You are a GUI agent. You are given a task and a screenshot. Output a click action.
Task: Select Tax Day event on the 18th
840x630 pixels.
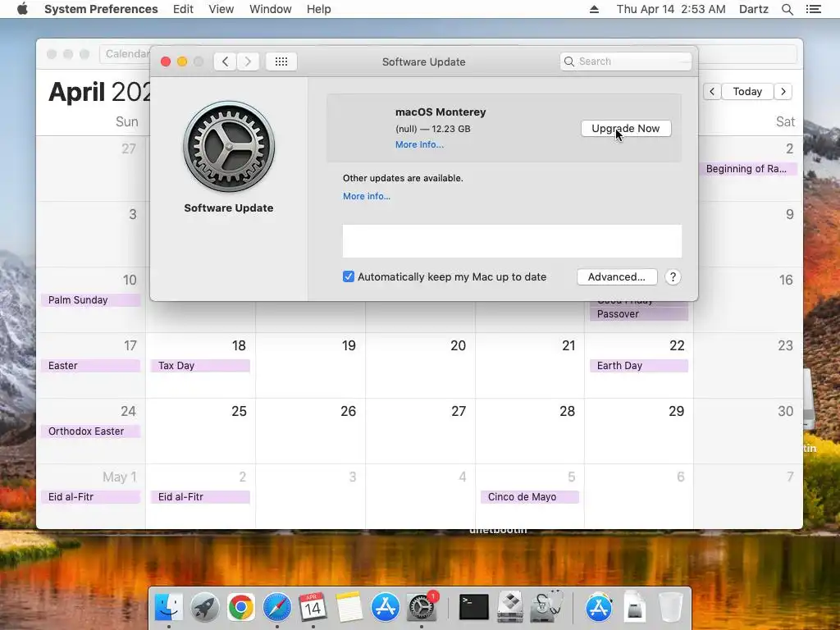click(200, 366)
